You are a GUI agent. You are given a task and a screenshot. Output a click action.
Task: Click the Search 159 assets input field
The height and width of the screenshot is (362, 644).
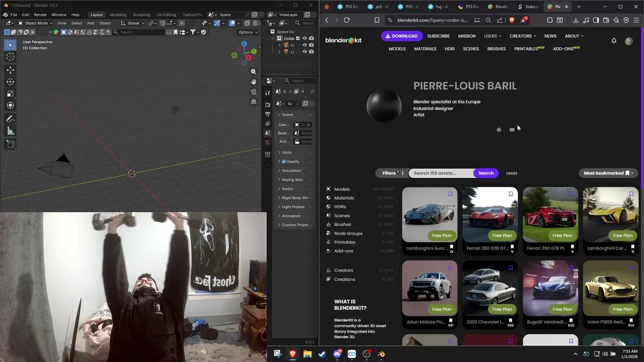click(x=442, y=173)
